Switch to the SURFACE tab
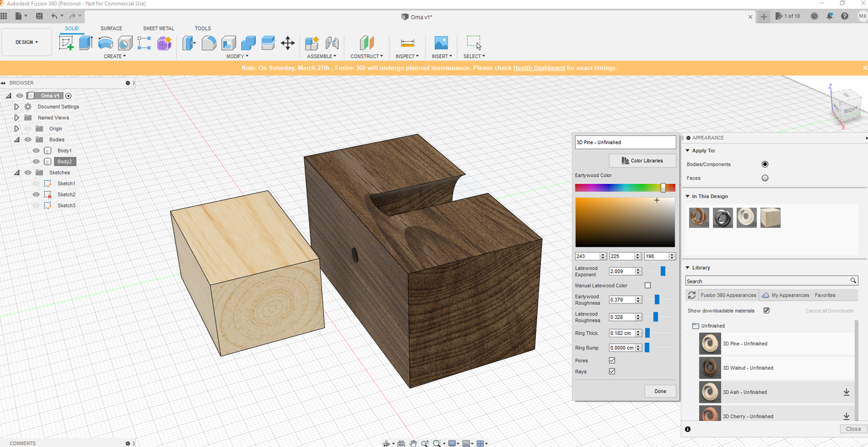Screen dimensions: 868x447 [112, 28]
